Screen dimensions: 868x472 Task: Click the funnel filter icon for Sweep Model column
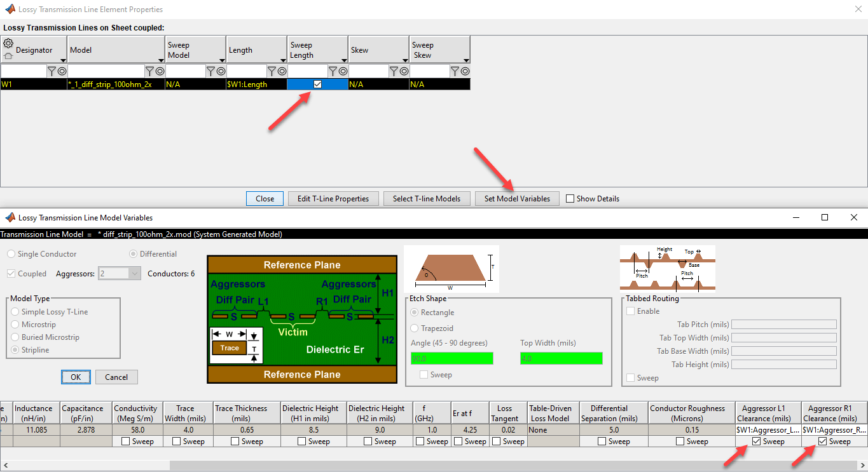click(211, 71)
